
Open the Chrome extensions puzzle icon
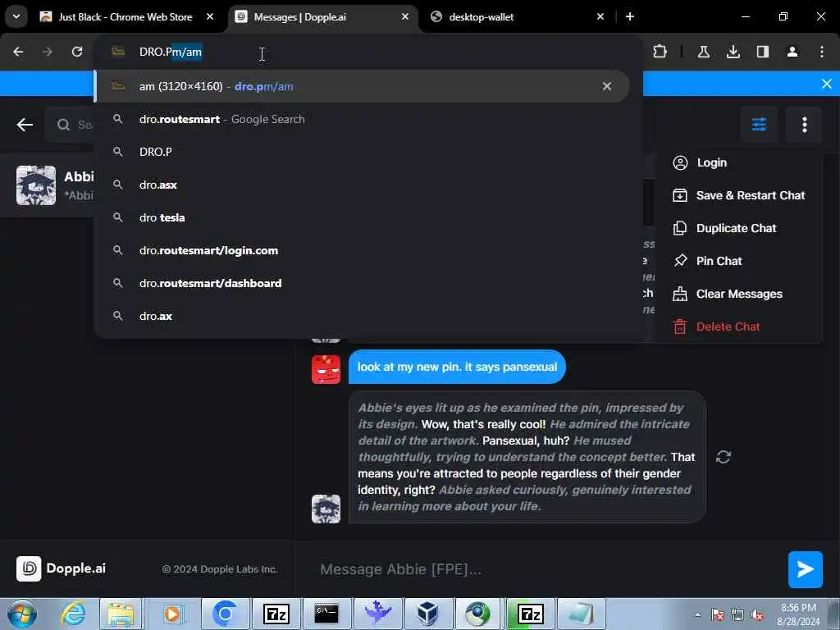click(660, 52)
